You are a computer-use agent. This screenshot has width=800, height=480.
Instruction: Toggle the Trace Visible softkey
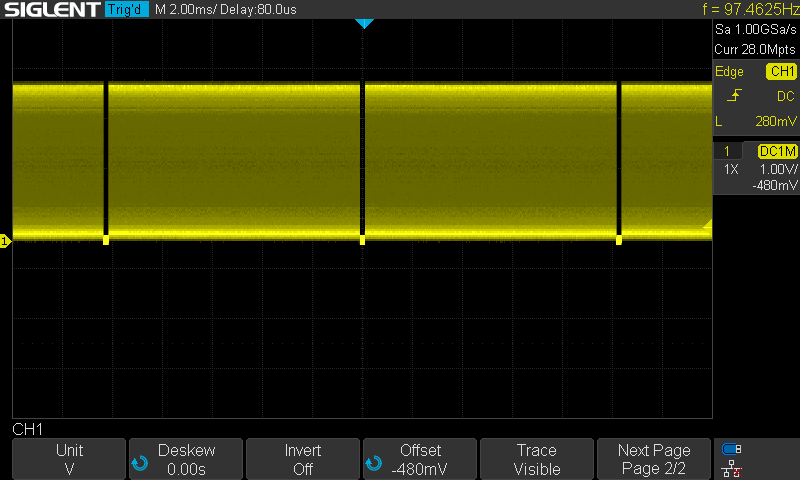coord(537,459)
